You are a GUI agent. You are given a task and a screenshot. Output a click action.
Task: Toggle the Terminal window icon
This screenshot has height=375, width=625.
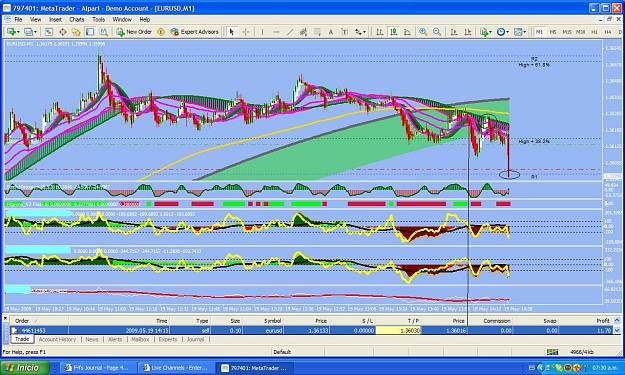pyautogui.click(x=90, y=32)
